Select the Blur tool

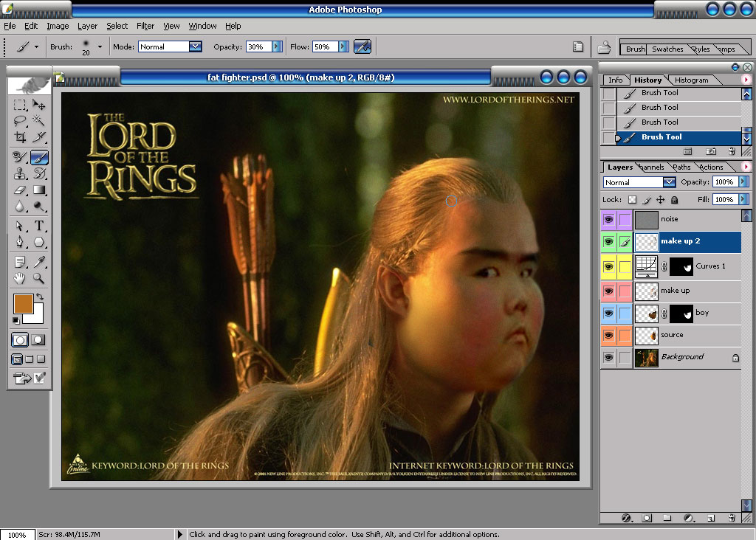click(20, 206)
